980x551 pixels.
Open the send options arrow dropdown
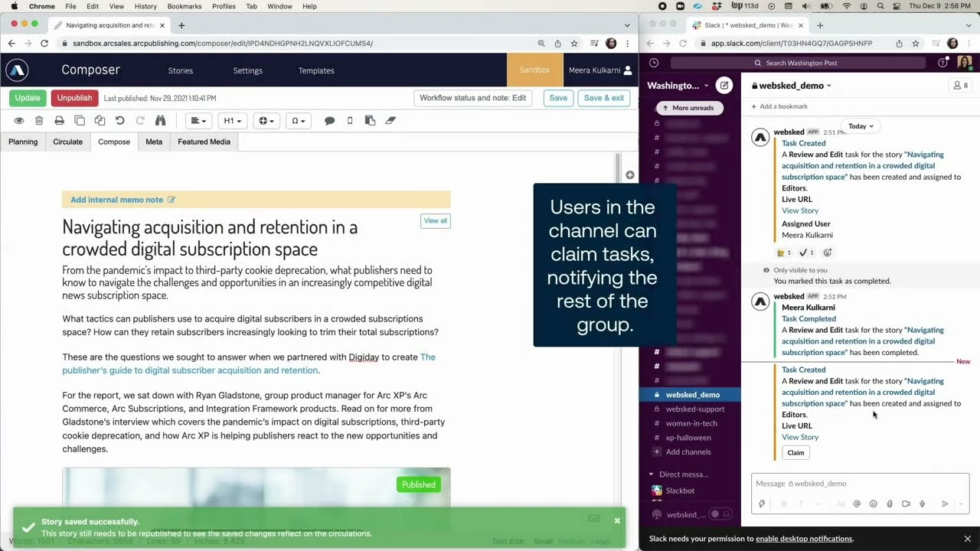(960, 504)
